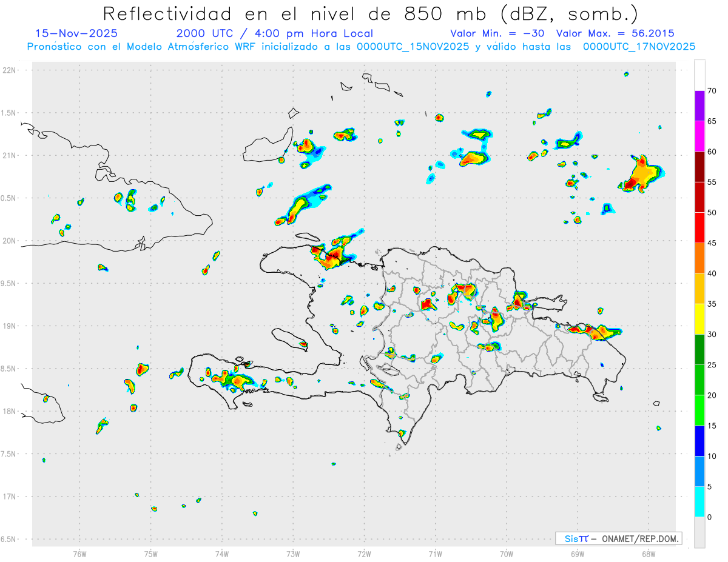Click the gray below-0 segment of the color bar
728x562 pixels.
tap(699, 532)
